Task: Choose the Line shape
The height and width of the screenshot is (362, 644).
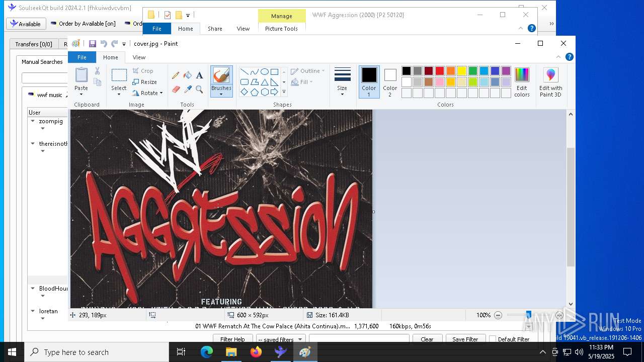Action: click(x=244, y=71)
